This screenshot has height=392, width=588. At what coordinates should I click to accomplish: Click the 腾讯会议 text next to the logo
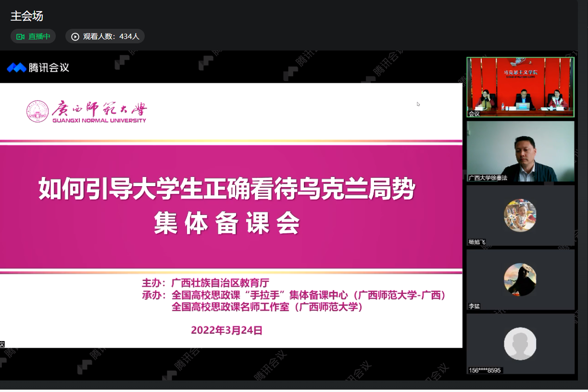(x=49, y=68)
